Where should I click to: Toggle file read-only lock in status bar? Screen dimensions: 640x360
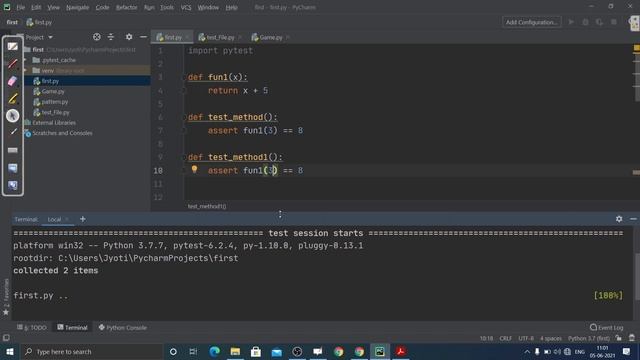619,338
